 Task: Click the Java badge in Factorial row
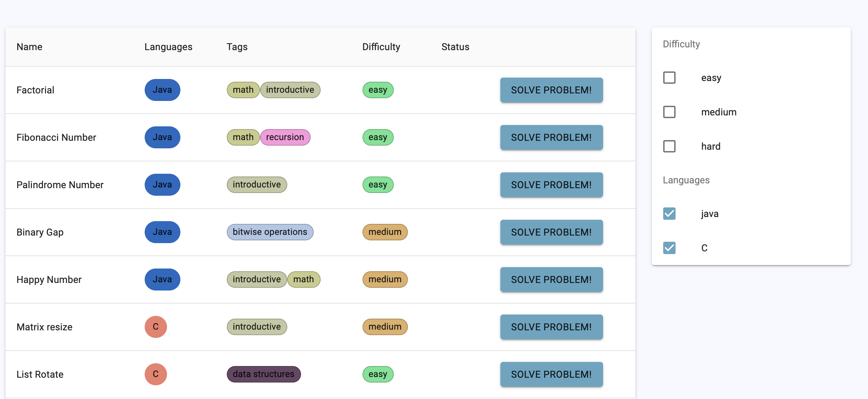point(162,90)
